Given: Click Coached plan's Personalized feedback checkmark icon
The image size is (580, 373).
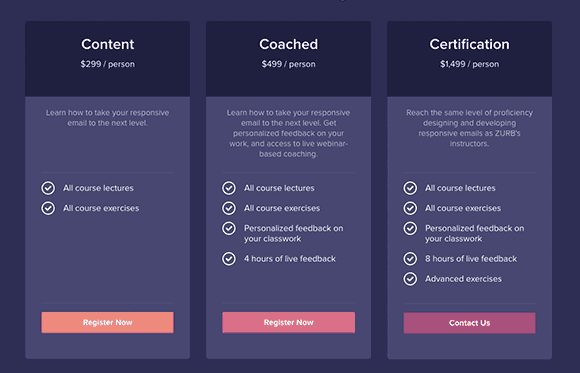Looking at the screenshot, I should pyautogui.click(x=229, y=228).
